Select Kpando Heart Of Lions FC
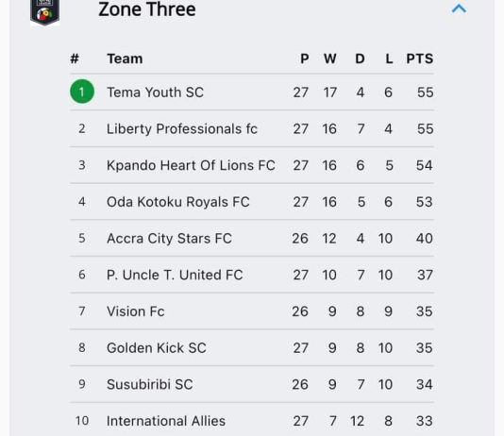504x436 pixels. 191,165
